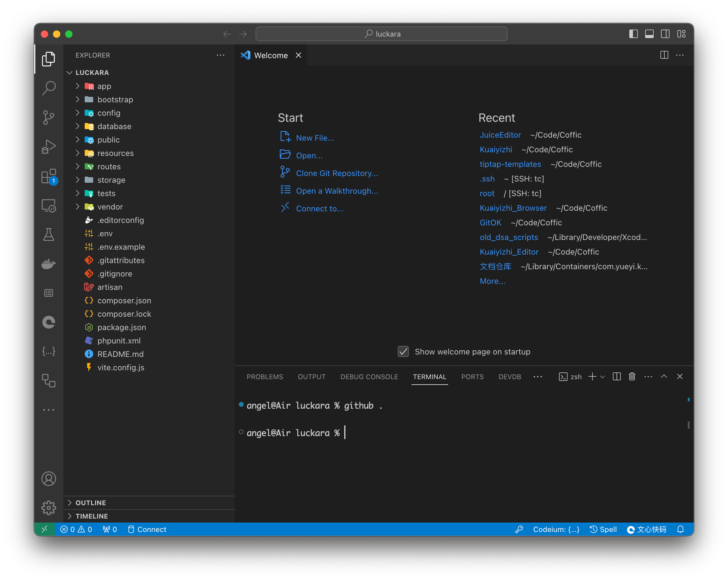Open the new terminal launch profile dropdown
Image resolution: width=728 pixels, height=581 pixels.
pyautogui.click(x=603, y=376)
